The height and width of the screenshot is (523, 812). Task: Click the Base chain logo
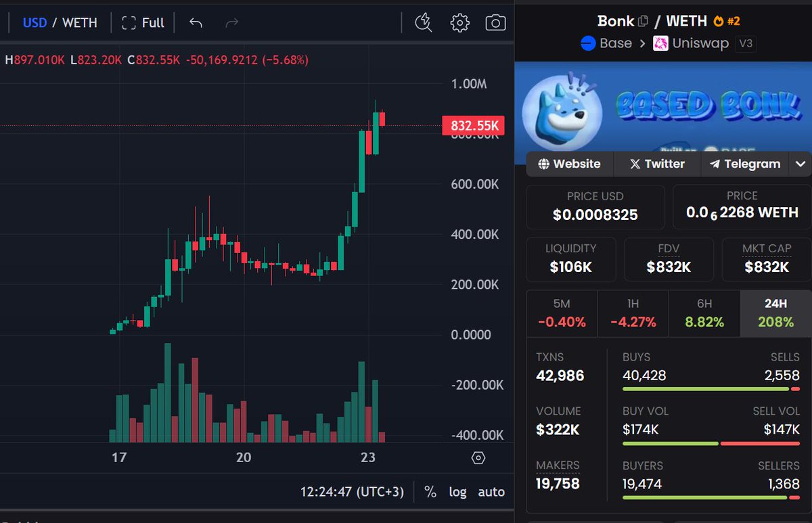[588, 43]
